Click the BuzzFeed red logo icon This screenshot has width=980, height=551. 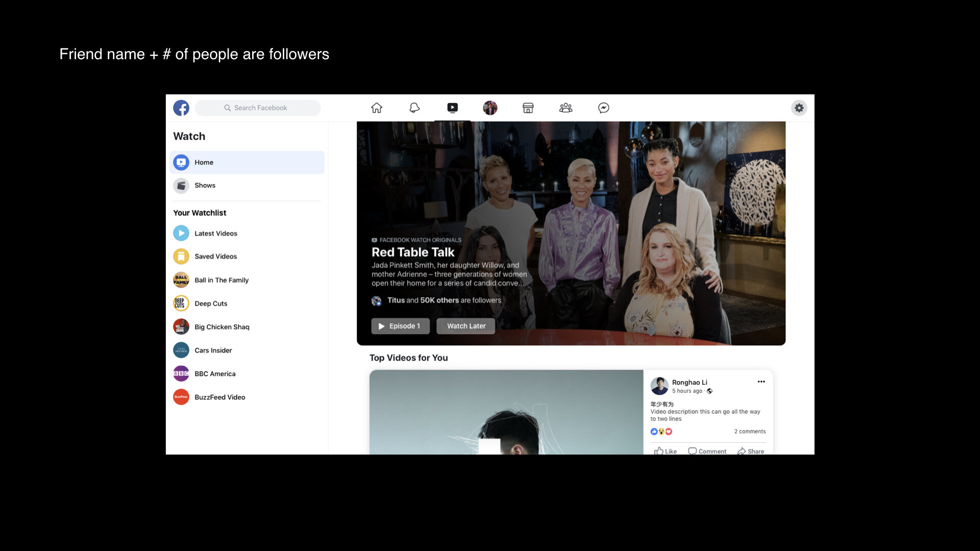point(181,397)
